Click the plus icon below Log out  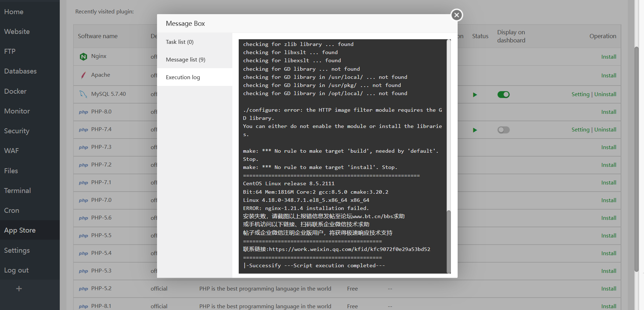pos(19,289)
